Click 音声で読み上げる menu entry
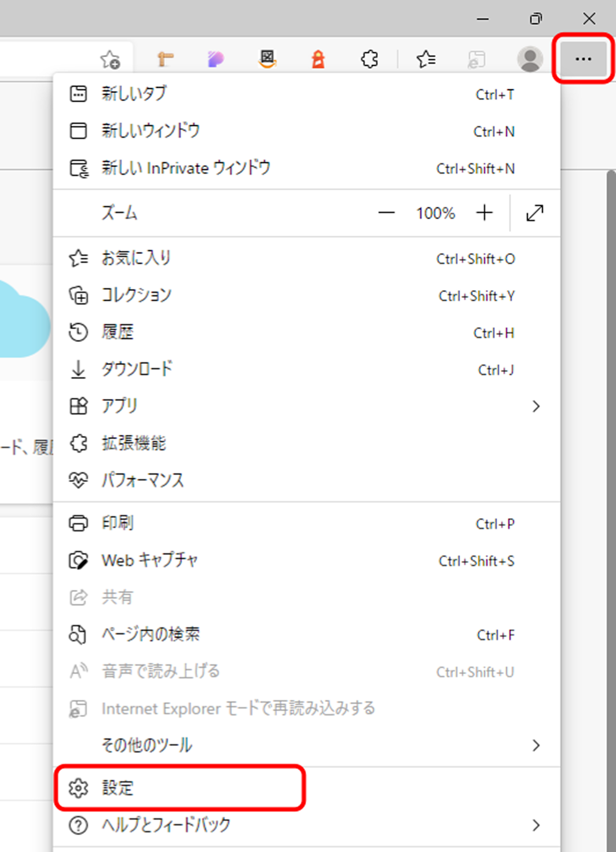 point(307,671)
